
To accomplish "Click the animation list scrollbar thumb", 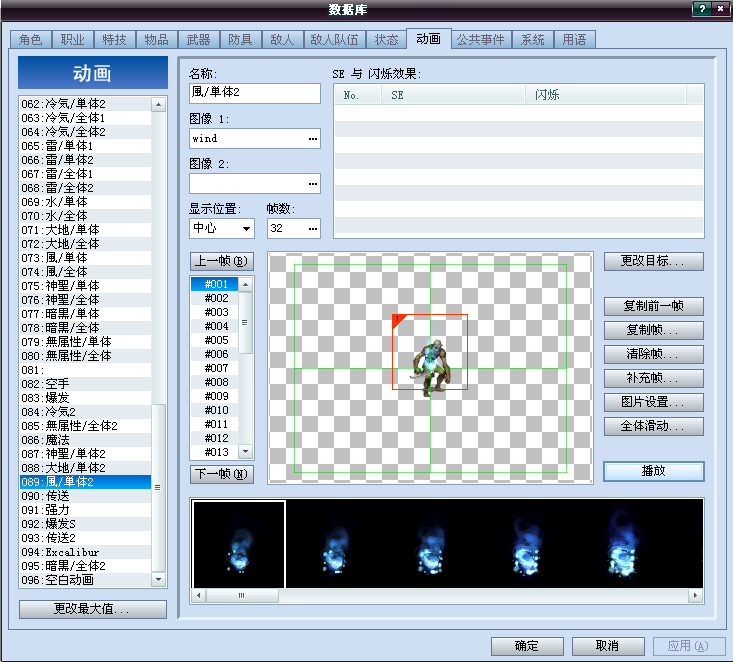I will coord(158,488).
